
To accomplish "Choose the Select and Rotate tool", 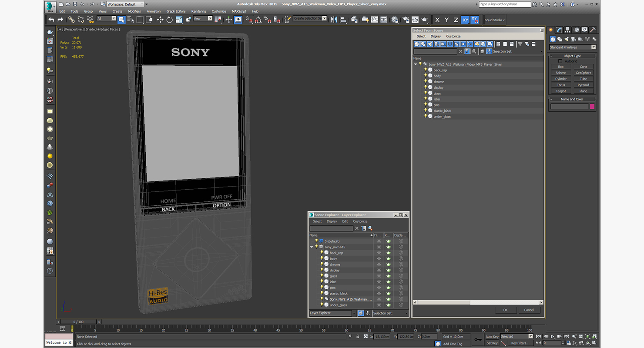I will [169, 20].
